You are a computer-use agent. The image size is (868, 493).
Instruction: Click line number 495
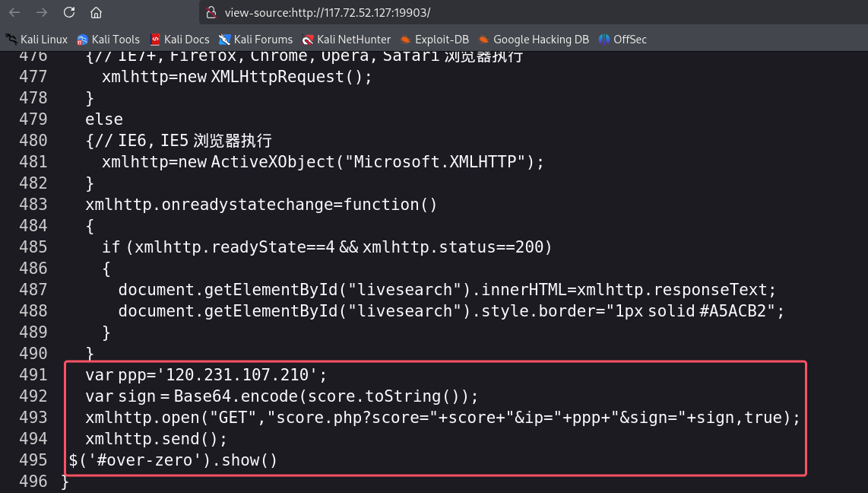point(33,460)
